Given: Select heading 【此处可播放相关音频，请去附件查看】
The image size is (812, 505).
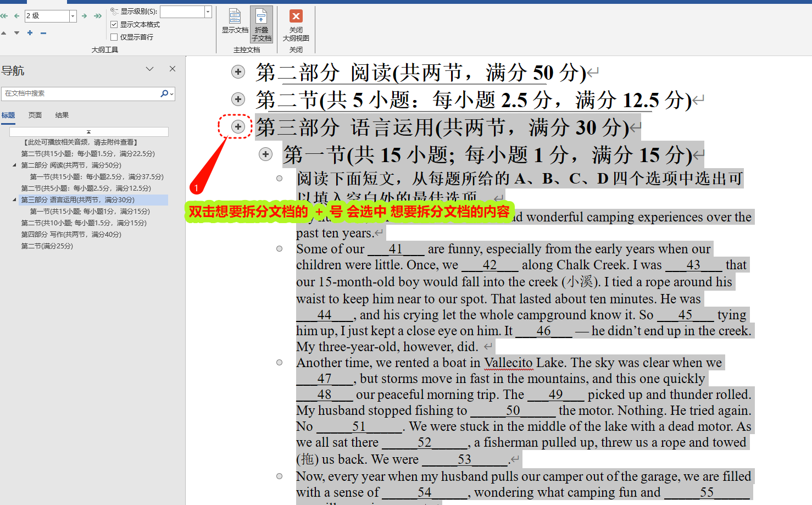Looking at the screenshot, I should pyautogui.click(x=80, y=142).
